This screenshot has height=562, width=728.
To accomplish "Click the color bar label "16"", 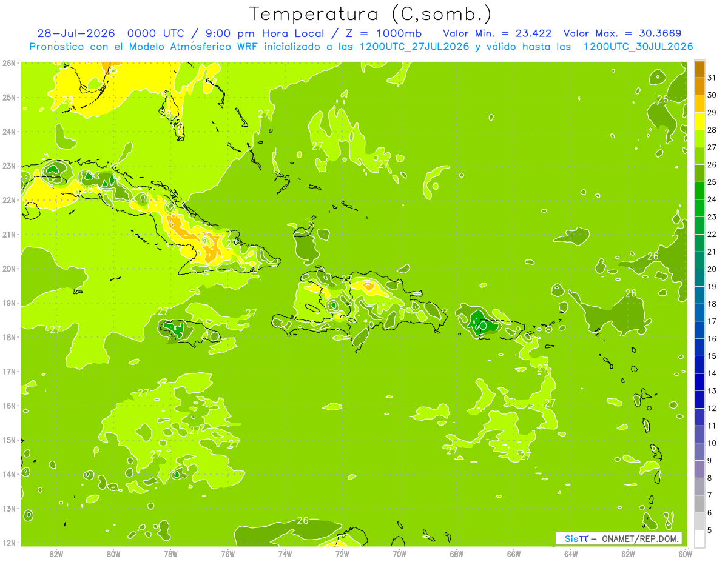I will (x=712, y=339).
